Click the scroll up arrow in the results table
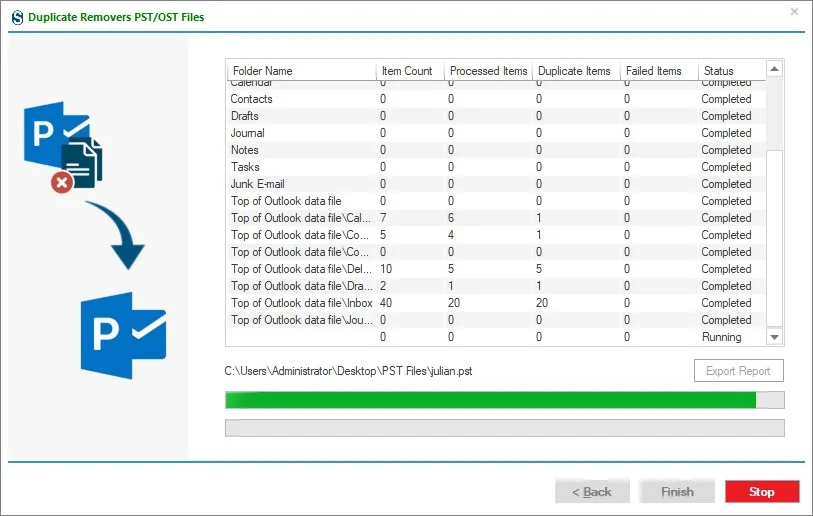This screenshot has height=516, width=813. coord(775,69)
